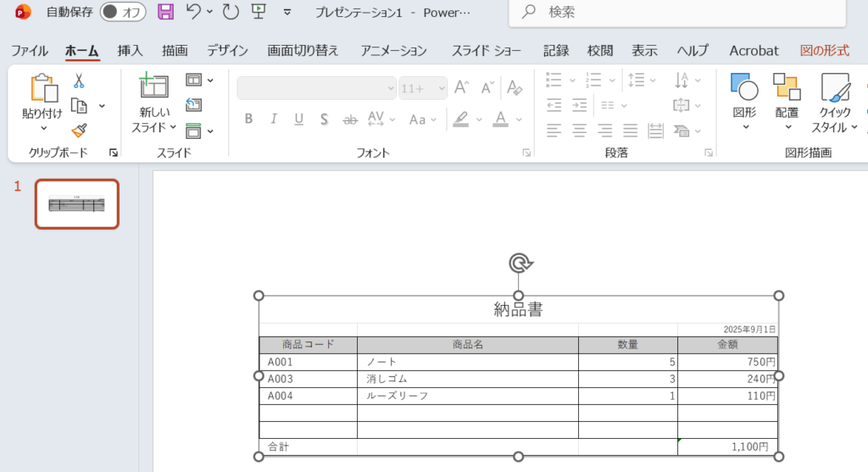This screenshot has height=472, width=868.
Task: Click the Reset slide icon
Action: click(x=194, y=105)
